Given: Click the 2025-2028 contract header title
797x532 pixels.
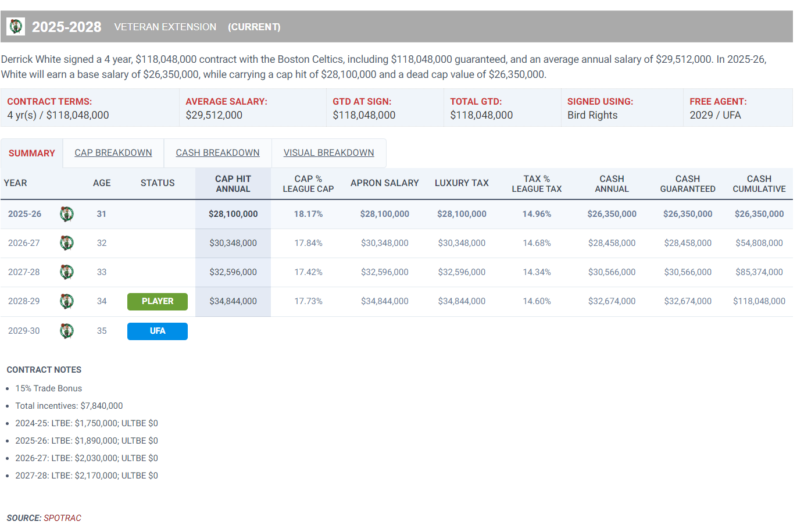Looking at the screenshot, I should pyautogui.click(x=66, y=27).
